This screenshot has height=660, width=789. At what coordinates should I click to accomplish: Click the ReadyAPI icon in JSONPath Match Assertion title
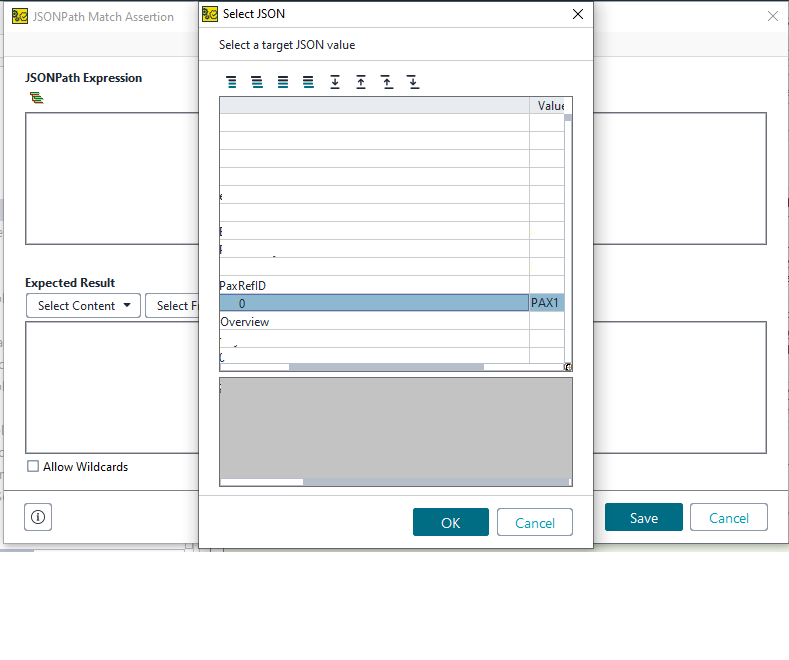(20, 16)
